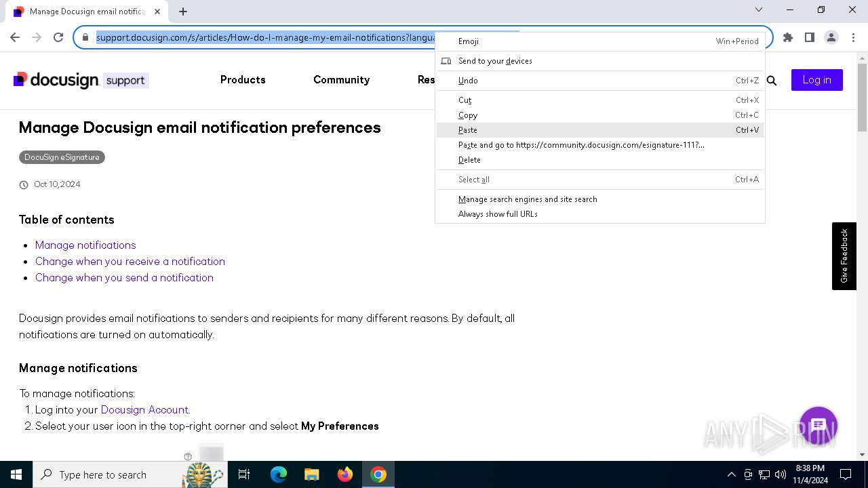Launch Microsoft Edge from taskbar
The image size is (868, 488).
coord(279,474)
